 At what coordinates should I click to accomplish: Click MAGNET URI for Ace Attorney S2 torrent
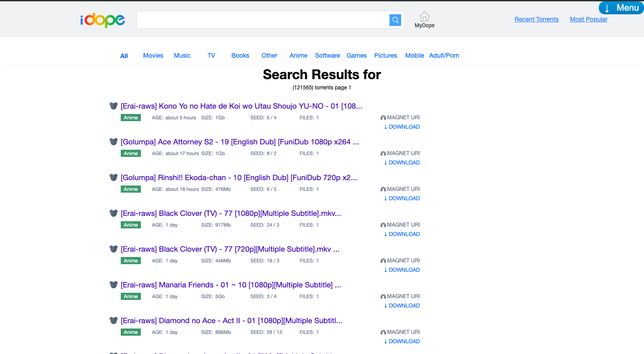pyautogui.click(x=400, y=153)
